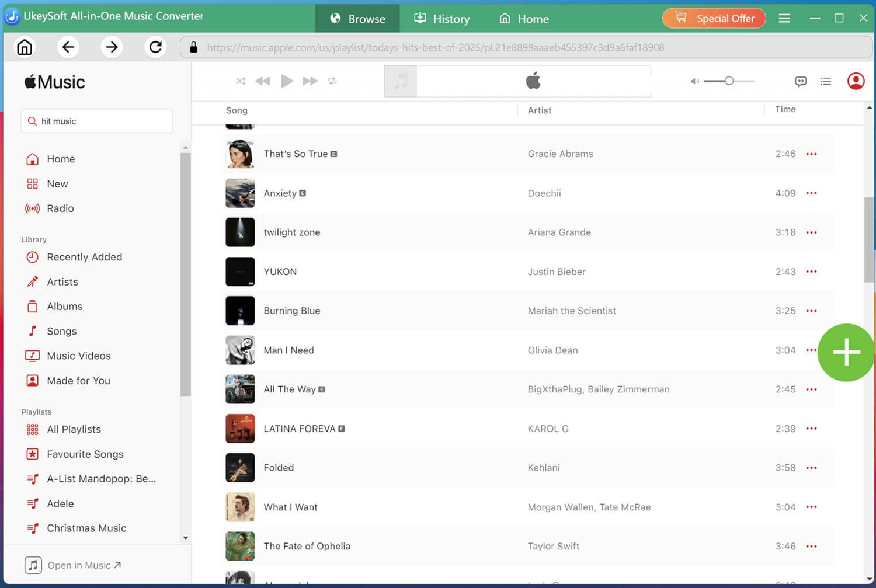
Task: Select the song title 'Burning Blue'
Action: (292, 311)
